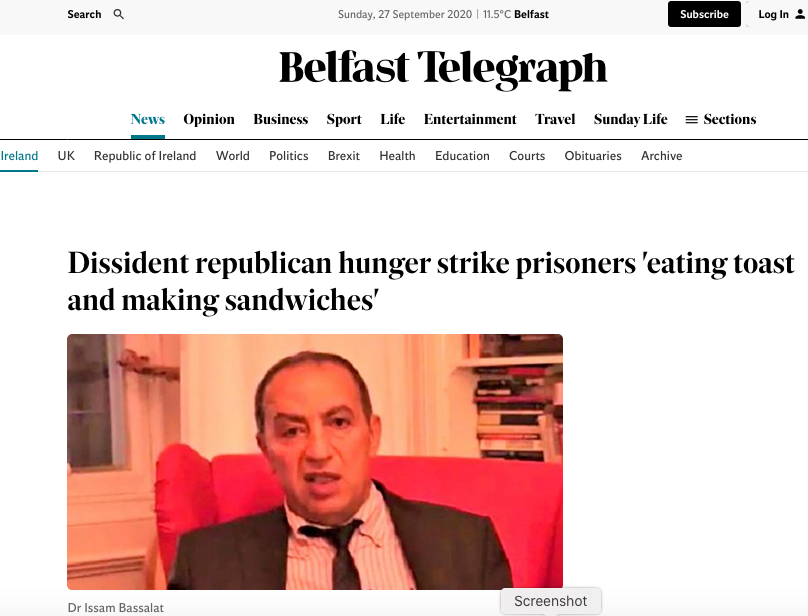Open the Sections hamburger menu icon
This screenshot has height=616, width=808.
tap(692, 120)
